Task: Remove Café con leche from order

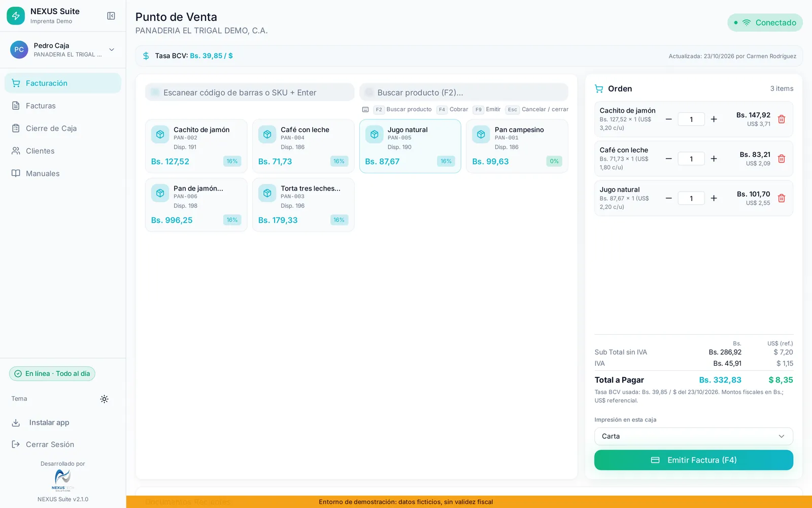Action: (782, 158)
